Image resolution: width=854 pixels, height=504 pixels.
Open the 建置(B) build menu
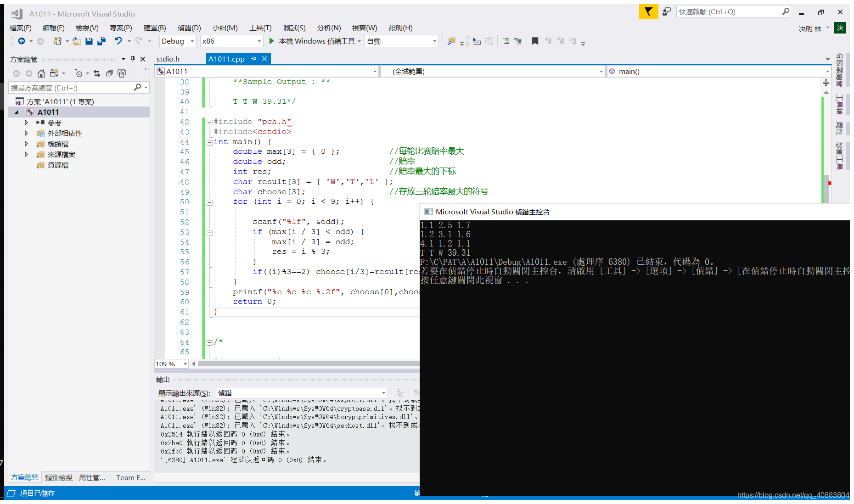[x=155, y=28]
